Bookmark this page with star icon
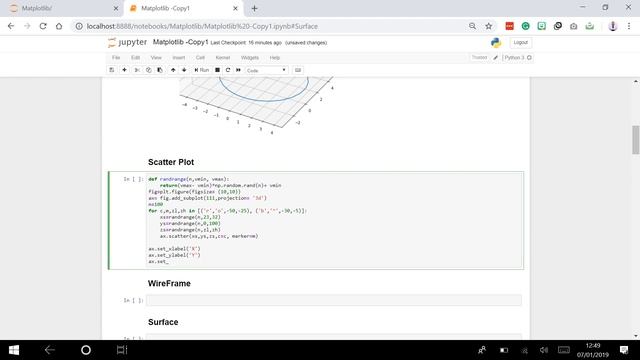640x360 pixels. (x=489, y=26)
